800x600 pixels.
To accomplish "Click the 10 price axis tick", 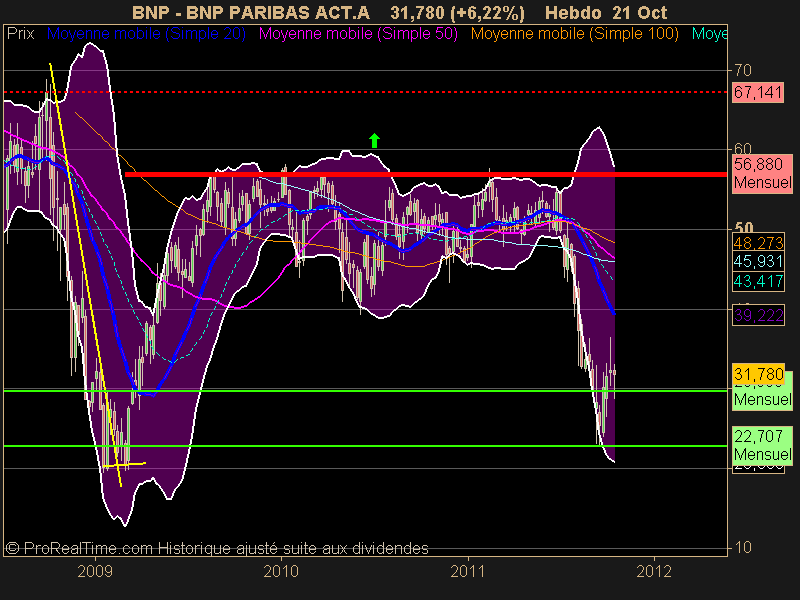I will tap(743, 547).
